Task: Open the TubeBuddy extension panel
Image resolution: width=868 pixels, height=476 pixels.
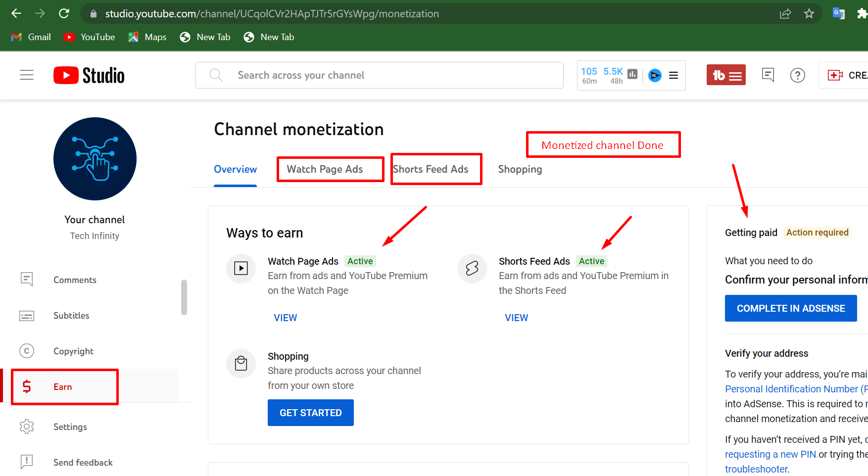Action: click(x=726, y=75)
